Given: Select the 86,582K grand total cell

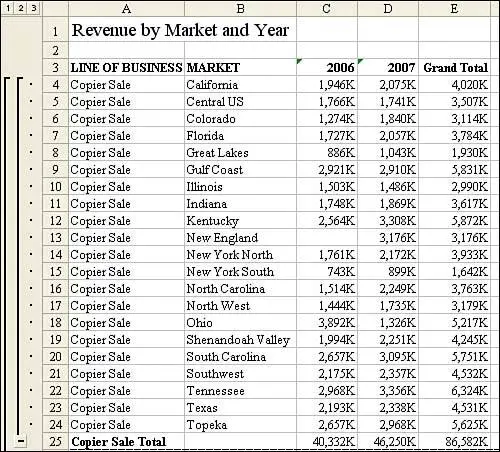Looking at the screenshot, I should [x=454, y=441].
